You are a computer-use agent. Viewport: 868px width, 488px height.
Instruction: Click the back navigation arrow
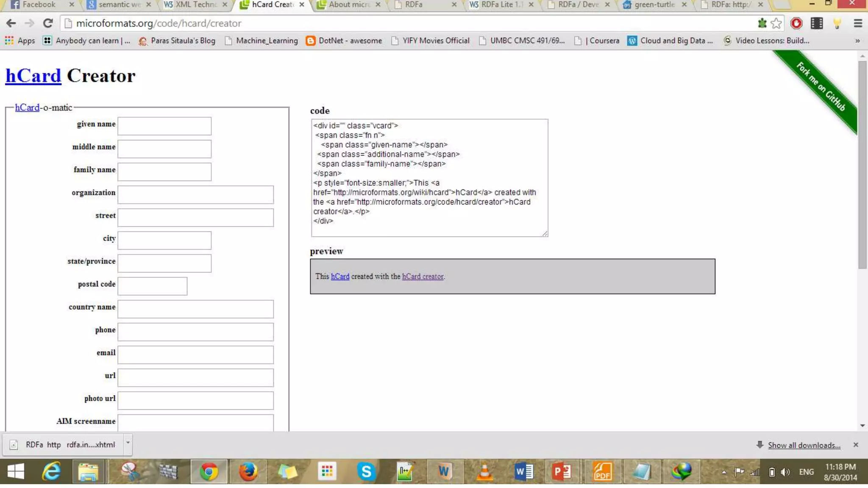click(x=11, y=23)
